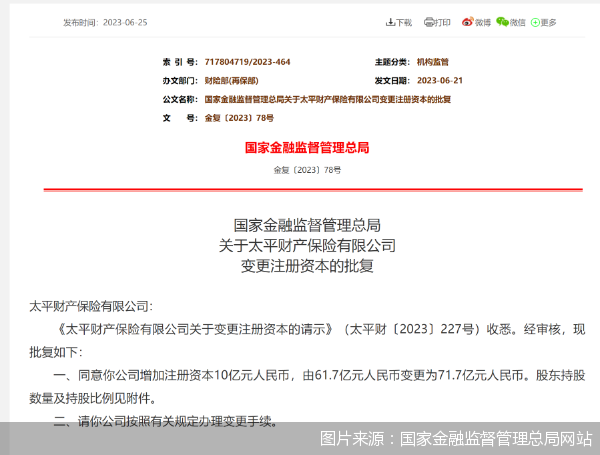Click the 发布时间 label
This screenshot has height=455, width=600.
pyautogui.click(x=81, y=23)
